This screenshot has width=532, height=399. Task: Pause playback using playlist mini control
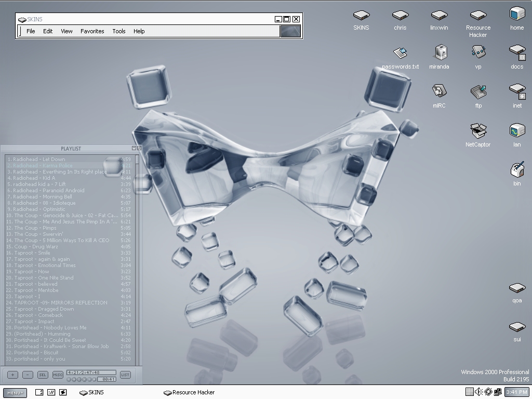point(79,380)
